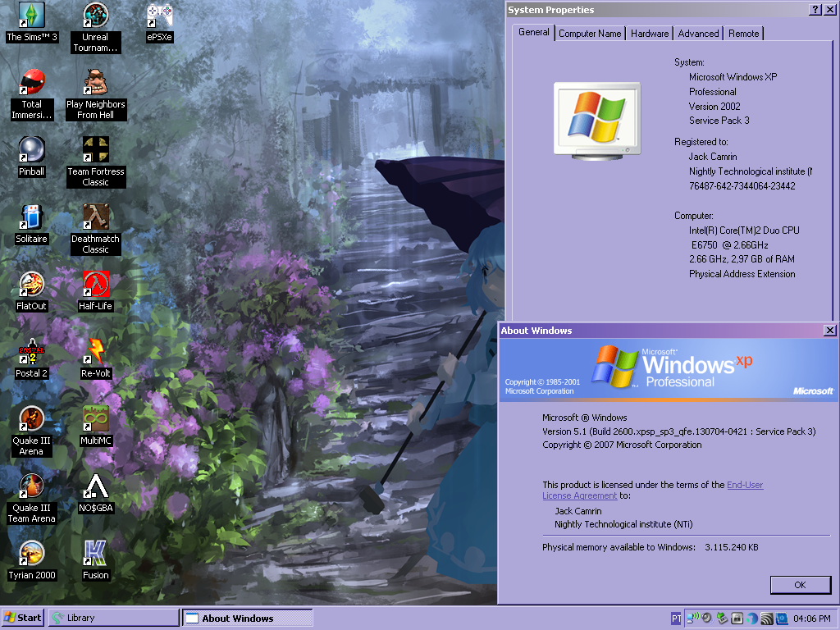The image size is (840, 630).
Task: Switch to the Hardware tab
Action: click(x=650, y=34)
